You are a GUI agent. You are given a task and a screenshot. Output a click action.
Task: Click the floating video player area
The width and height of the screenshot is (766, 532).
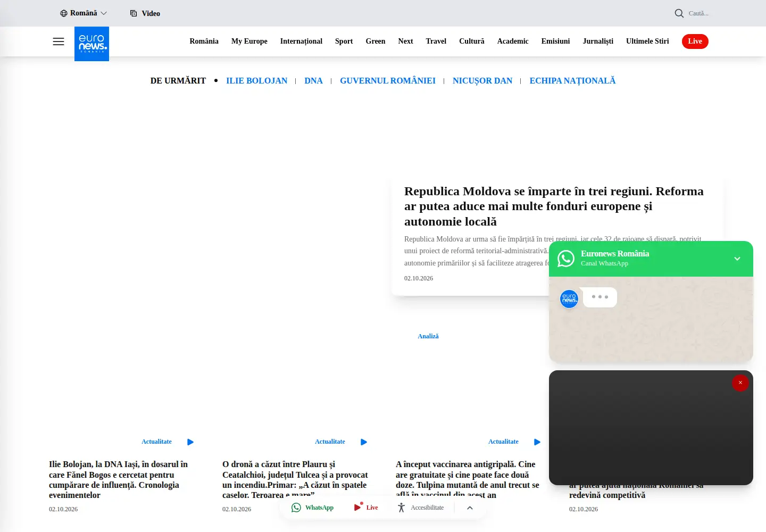651,428
